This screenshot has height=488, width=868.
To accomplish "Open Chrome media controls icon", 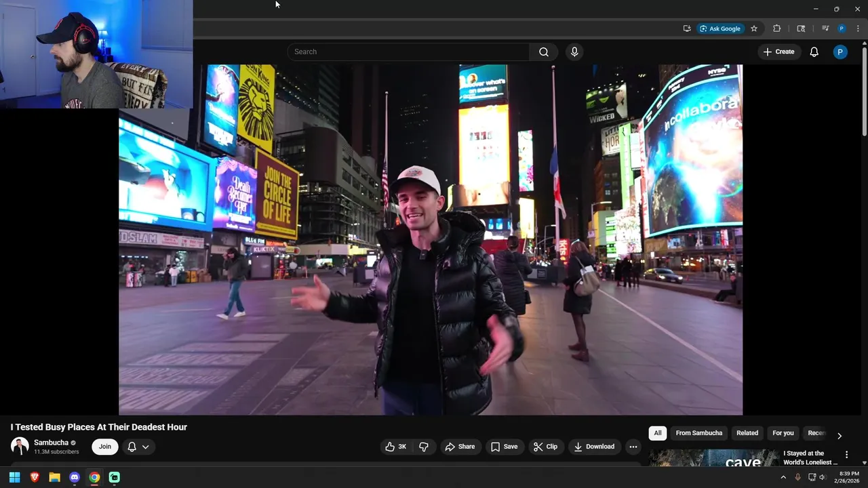I will pyautogui.click(x=825, y=28).
